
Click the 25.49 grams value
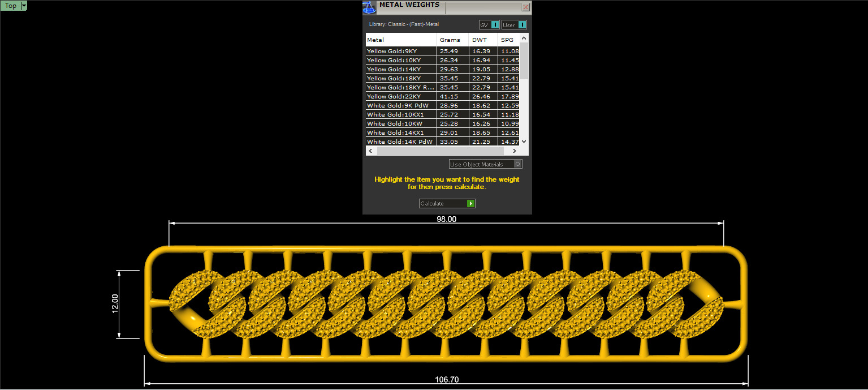(x=449, y=51)
